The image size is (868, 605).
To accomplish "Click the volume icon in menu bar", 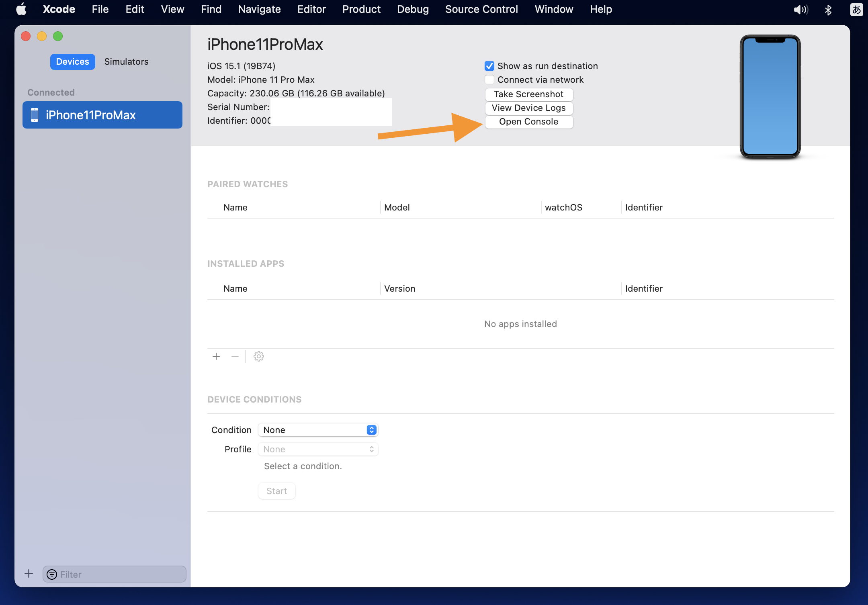I will tap(800, 9).
